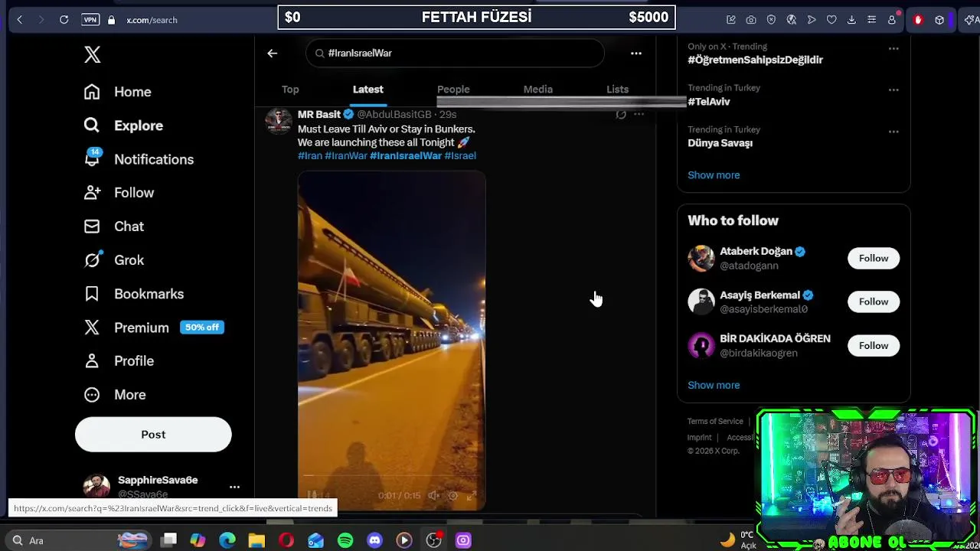Open search settings three-dot menu
This screenshot has width=980, height=551.
point(635,53)
